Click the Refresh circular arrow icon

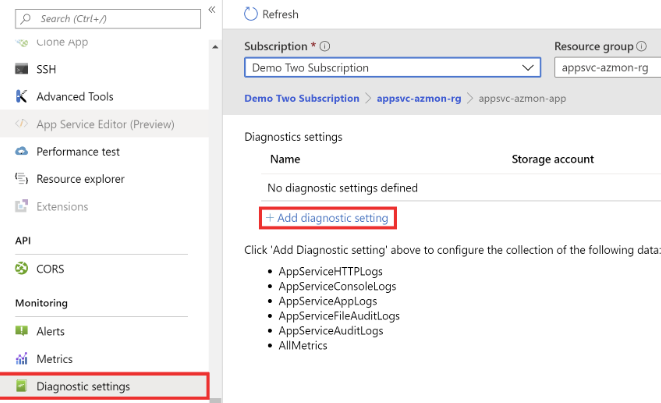(x=252, y=14)
